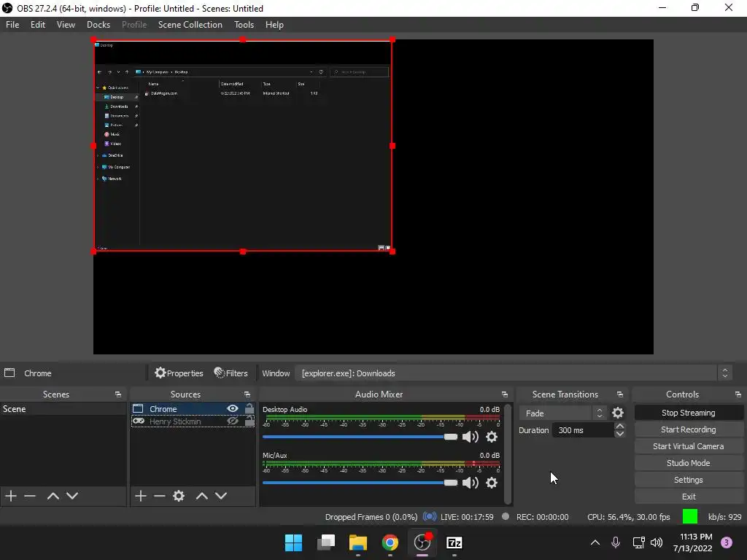Open Filters for the Chrome source
Image resolution: width=747 pixels, height=560 pixels.
231,373
